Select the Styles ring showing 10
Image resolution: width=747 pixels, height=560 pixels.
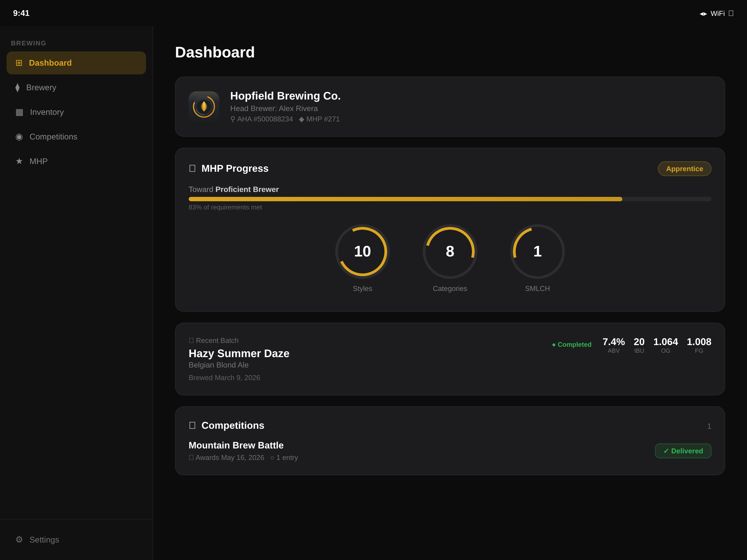click(x=362, y=251)
